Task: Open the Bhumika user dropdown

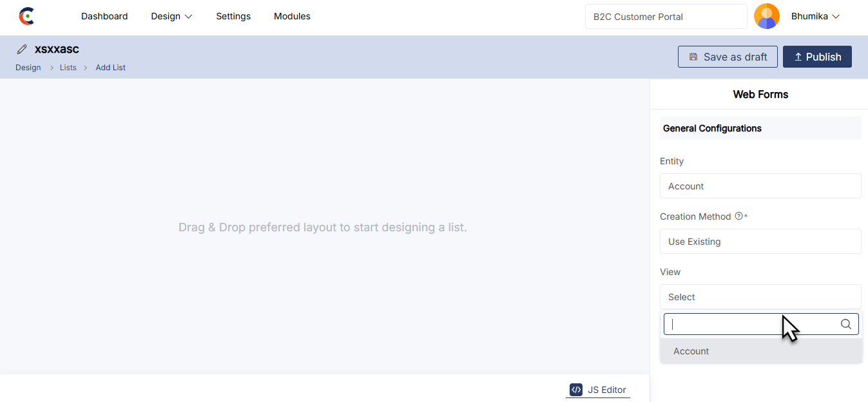Action: click(x=815, y=17)
